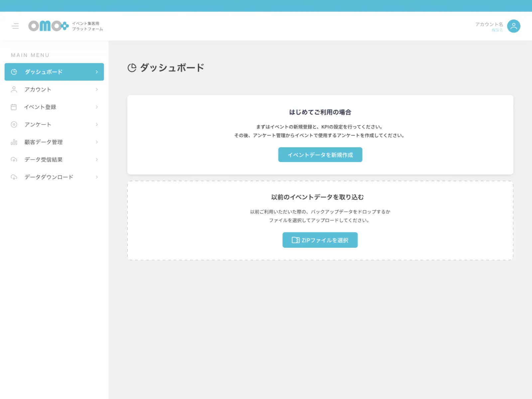This screenshot has height=399, width=532.
Task: Select ダッシュボード in the main menu
Action: [44, 72]
